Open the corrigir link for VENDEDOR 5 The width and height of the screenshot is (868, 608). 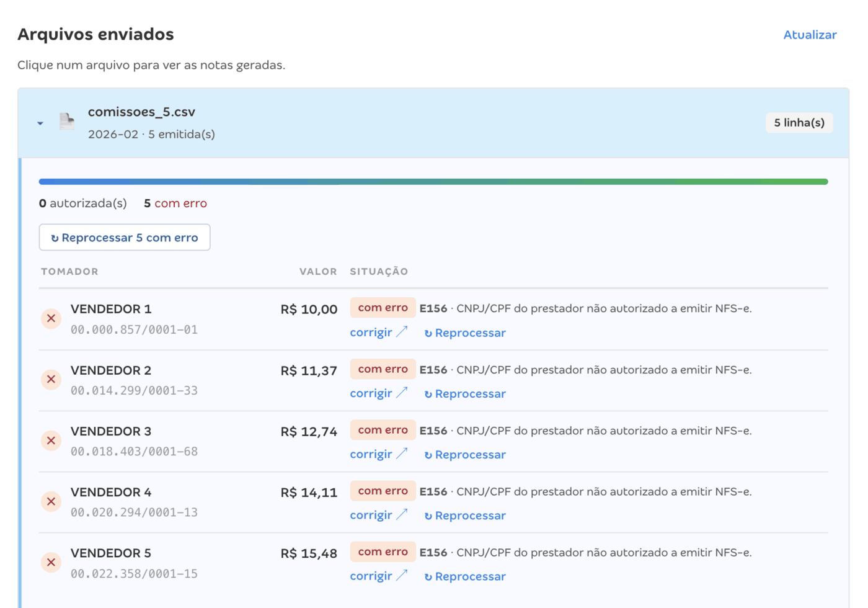(379, 576)
